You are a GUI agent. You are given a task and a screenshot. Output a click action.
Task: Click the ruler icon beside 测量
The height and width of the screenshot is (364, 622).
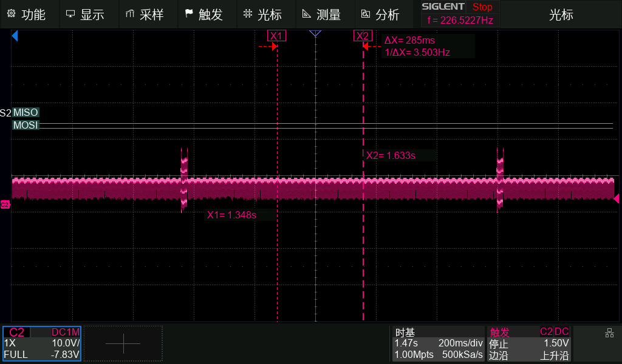pyautogui.click(x=306, y=14)
